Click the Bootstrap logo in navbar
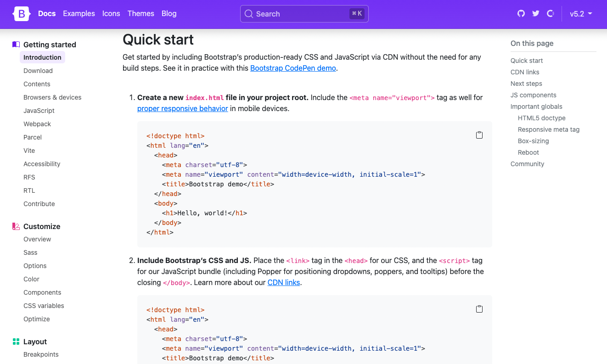607x364 pixels. [22, 14]
